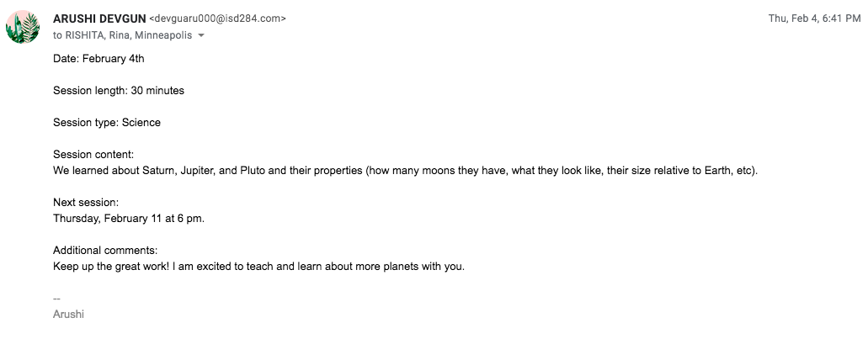This screenshot has width=868, height=344.
Task: Click sender name ARUSHI DEVGUN
Action: click(x=99, y=19)
